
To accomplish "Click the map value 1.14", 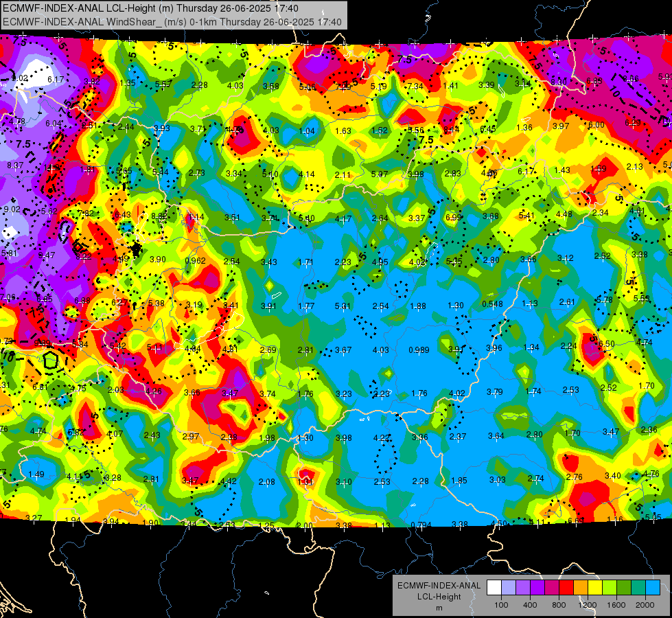I will pyautogui.click(x=196, y=216).
